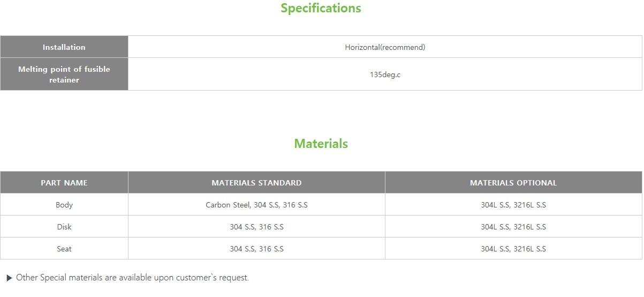The width and height of the screenshot is (644, 297).
Task: Click the optional materials cell in the Body row
Action: click(x=513, y=205)
